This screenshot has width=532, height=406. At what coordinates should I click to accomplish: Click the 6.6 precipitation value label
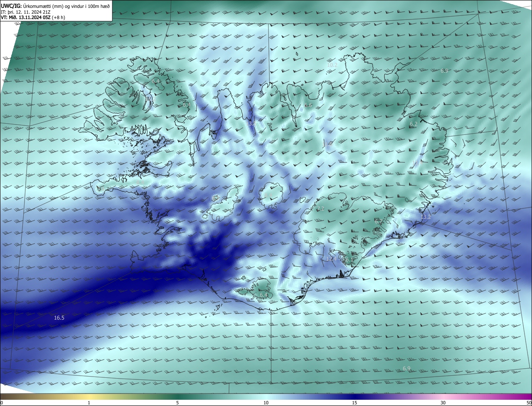pyautogui.click(x=308, y=105)
